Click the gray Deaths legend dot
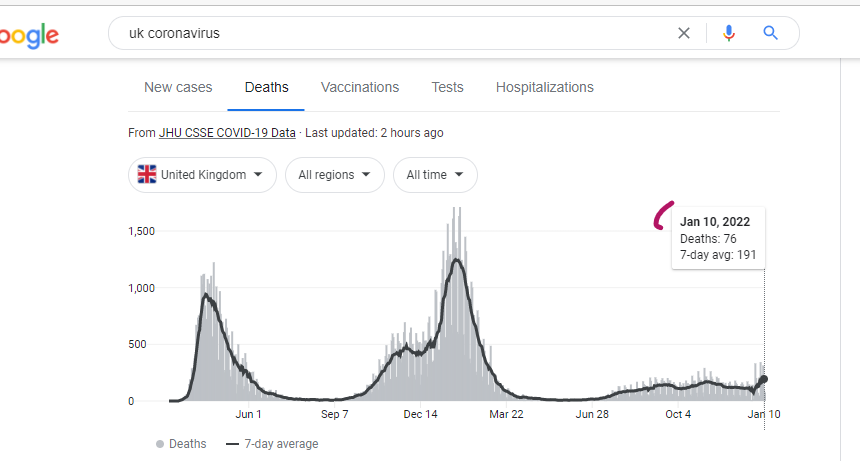Image resolution: width=860 pixels, height=461 pixels. point(160,444)
